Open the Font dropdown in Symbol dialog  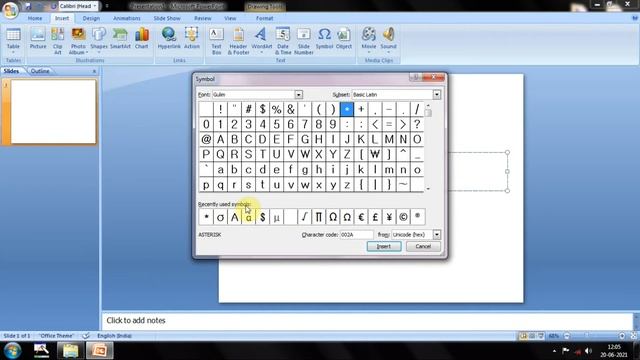point(298,95)
